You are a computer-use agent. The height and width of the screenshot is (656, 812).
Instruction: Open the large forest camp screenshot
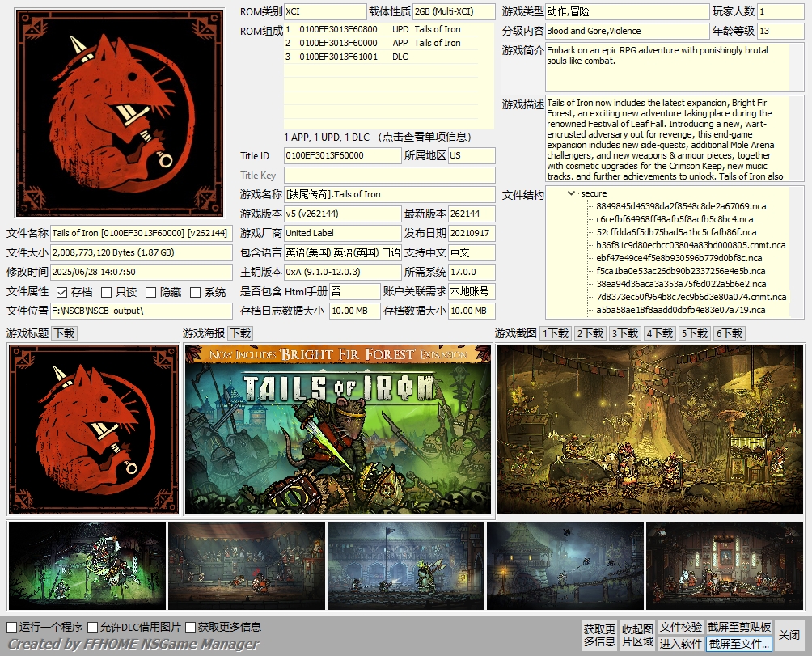(650, 430)
